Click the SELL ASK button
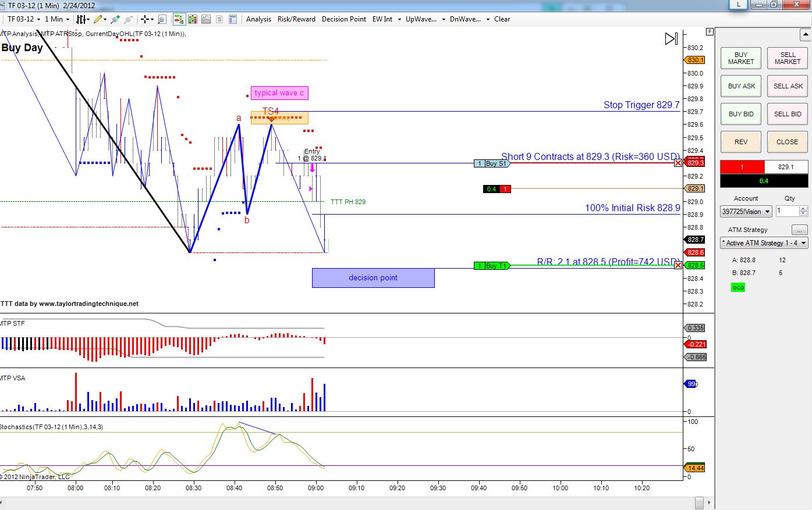Screen dimensions: 812x510 (788, 86)
